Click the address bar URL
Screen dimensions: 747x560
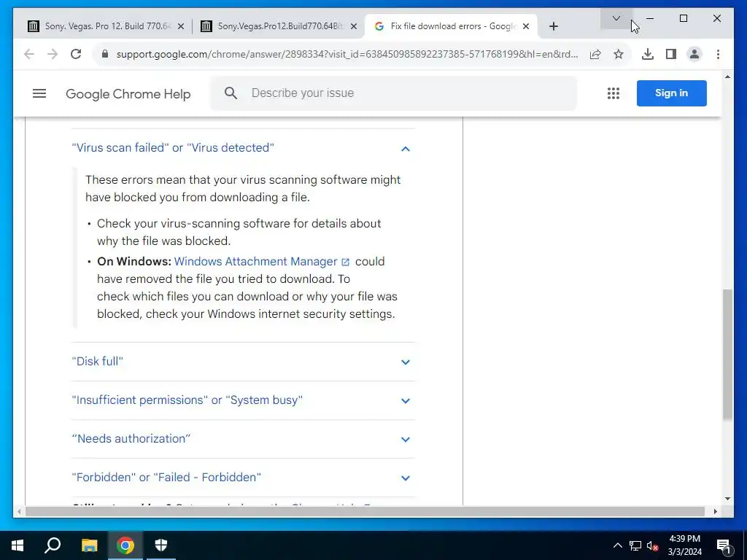[x=347, y=54]
